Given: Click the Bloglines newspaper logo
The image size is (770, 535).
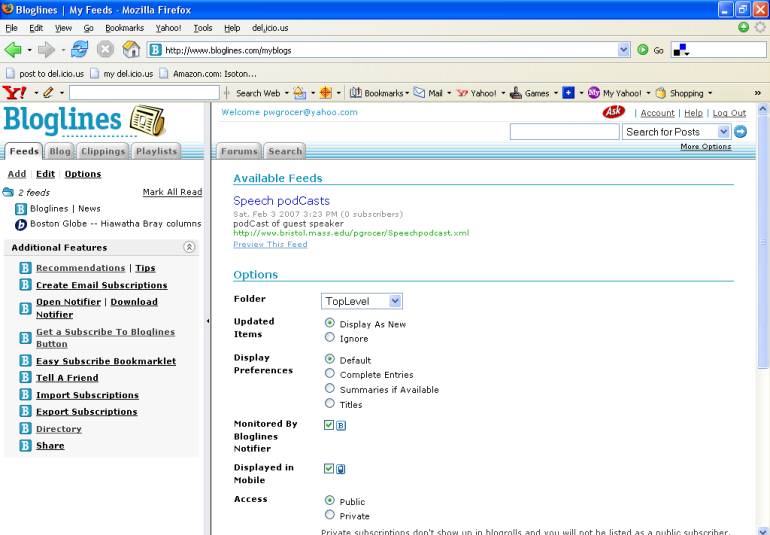Looking at the screenshot, I should 147,119.
